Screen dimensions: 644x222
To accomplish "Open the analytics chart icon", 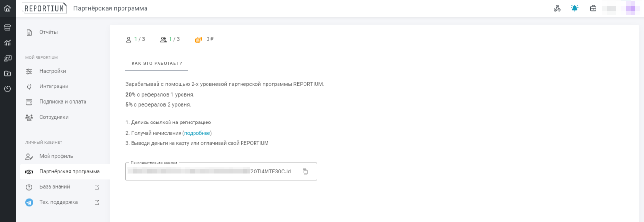I will click(x=7, y=43).
